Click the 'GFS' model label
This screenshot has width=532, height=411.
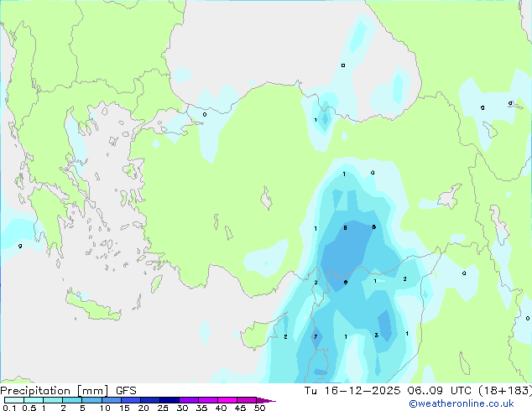(x=126, y=391)
